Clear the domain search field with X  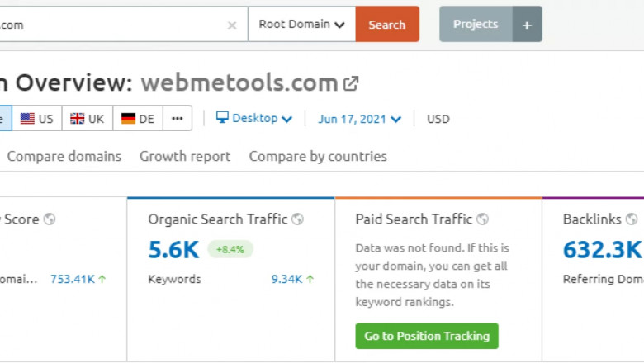pos(232,25)
